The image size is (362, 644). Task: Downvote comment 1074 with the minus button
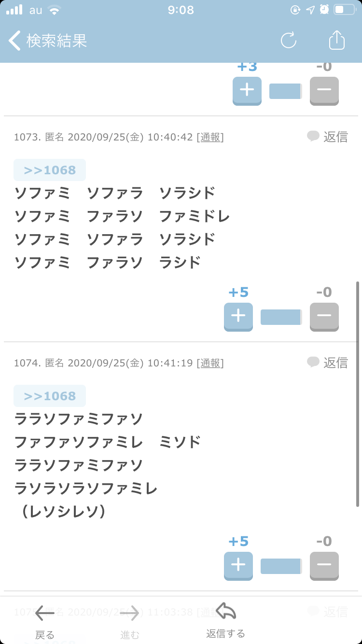(324, 566)
